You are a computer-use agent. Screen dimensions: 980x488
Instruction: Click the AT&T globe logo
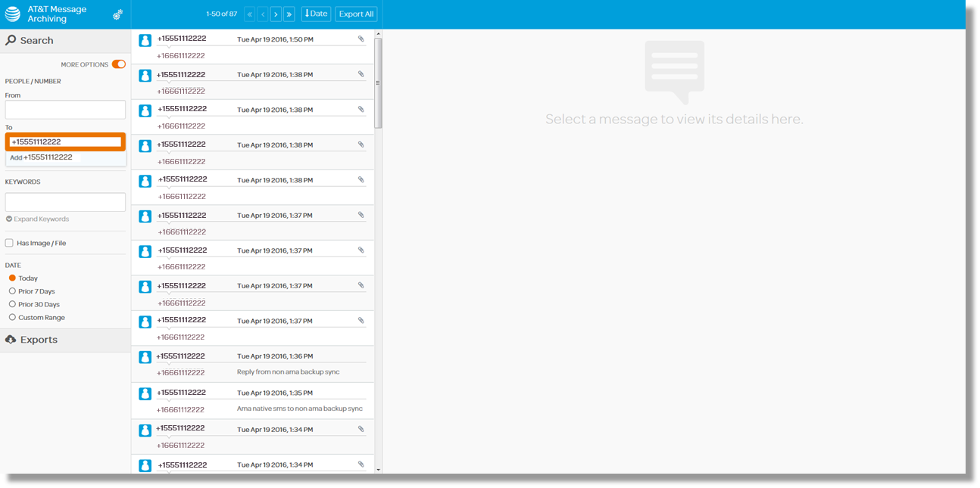tap(13, 14)
